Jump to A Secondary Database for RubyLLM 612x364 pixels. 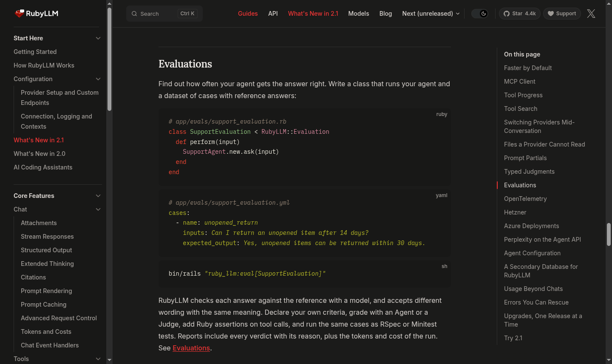click(x=541, y=271)
